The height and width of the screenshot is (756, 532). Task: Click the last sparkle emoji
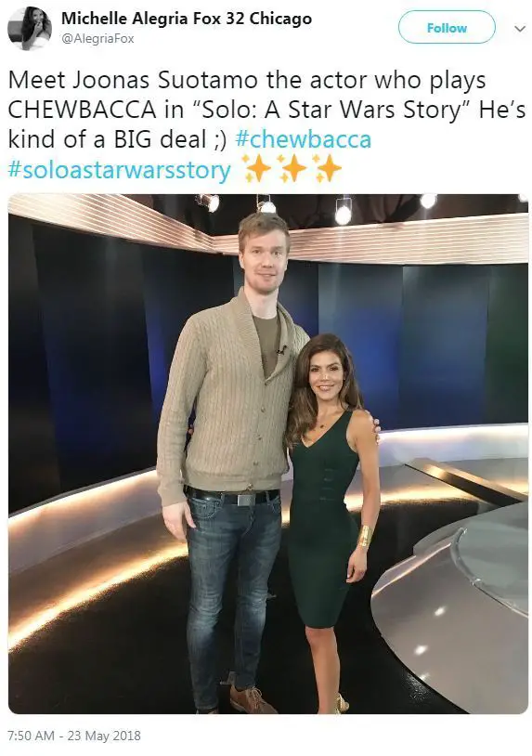(326, 169)
